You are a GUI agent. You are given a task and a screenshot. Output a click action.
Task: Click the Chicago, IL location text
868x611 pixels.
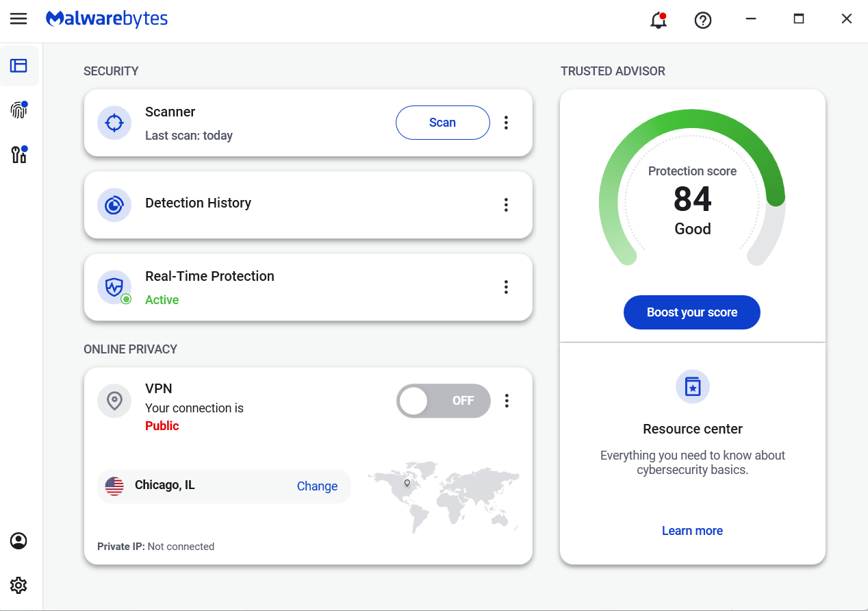(165, 485)
